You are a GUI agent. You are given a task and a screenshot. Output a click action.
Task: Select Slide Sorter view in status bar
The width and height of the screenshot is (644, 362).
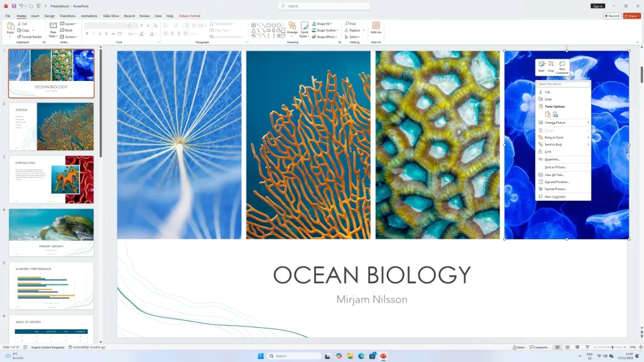[x=567, y=348]
